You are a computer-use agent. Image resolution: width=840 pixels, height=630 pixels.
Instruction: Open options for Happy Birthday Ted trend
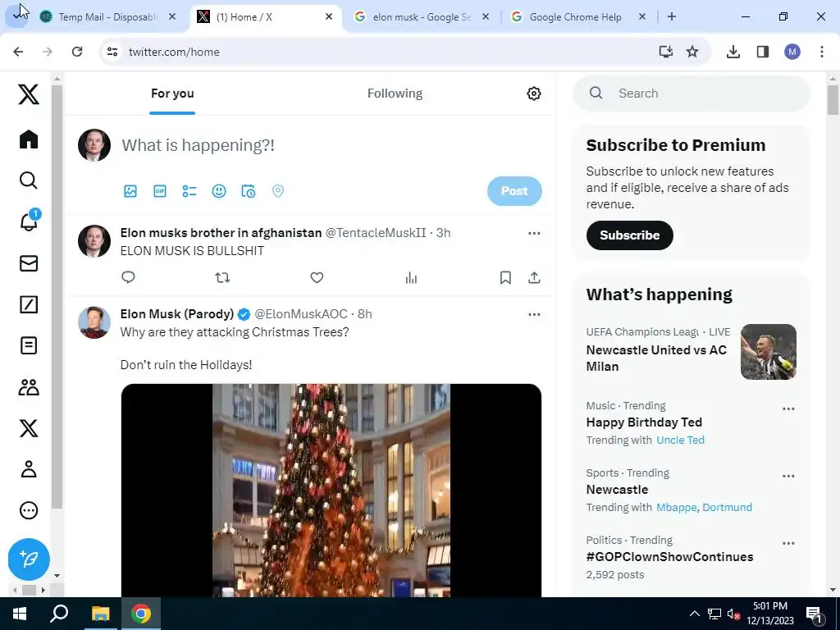click(x=788, y=409)
